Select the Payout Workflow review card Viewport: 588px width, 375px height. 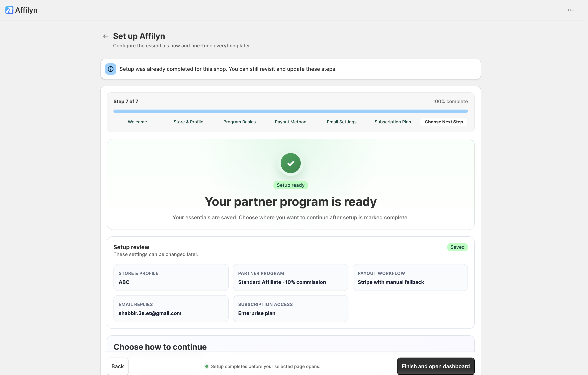(410, 277)
